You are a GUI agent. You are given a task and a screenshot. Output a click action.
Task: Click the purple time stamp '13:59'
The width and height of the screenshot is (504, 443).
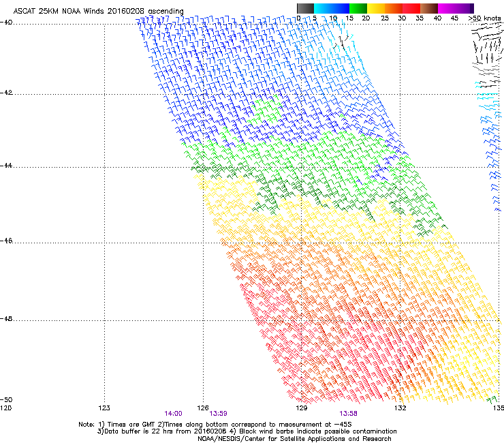click(218, 414)
